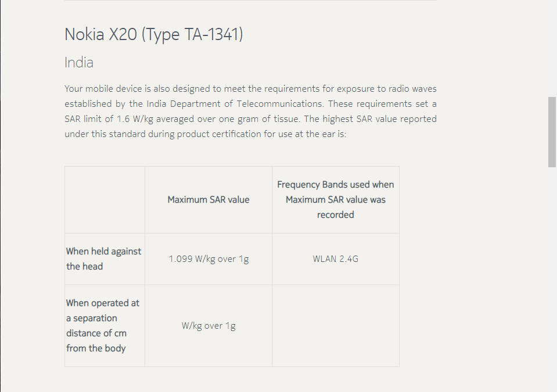Click the 1.099 W/kg over 1g cell
The width and height of the screenshot is (557, 392).
pos(209,259)
